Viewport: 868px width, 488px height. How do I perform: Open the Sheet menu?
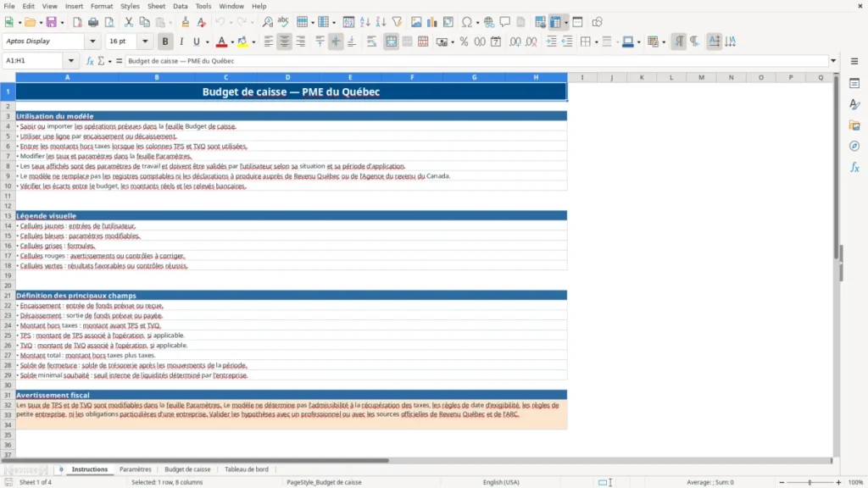pos(156,6)
